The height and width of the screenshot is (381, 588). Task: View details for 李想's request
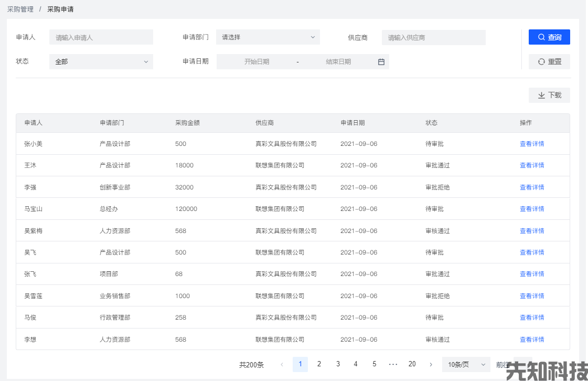click(532, 340)
